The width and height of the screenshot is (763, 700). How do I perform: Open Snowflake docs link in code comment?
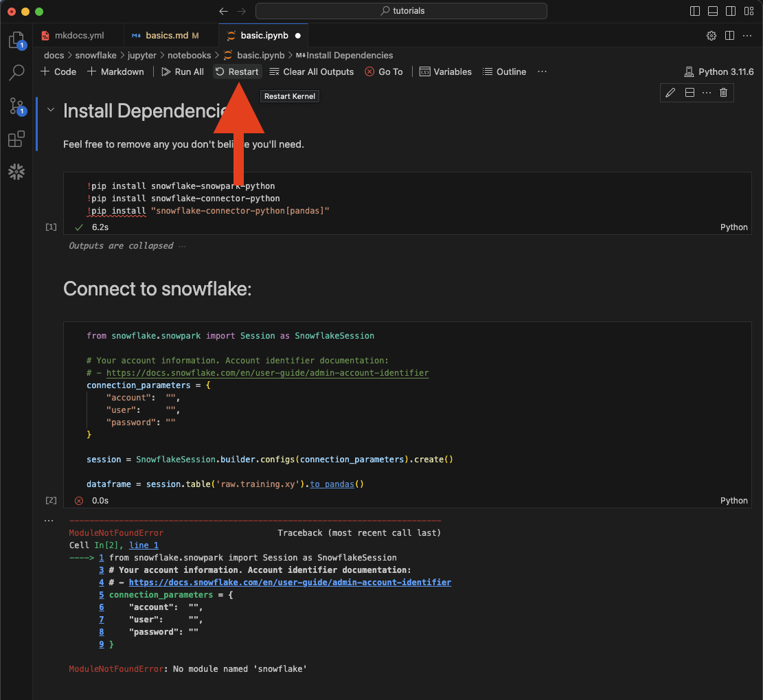coord(267,373)
